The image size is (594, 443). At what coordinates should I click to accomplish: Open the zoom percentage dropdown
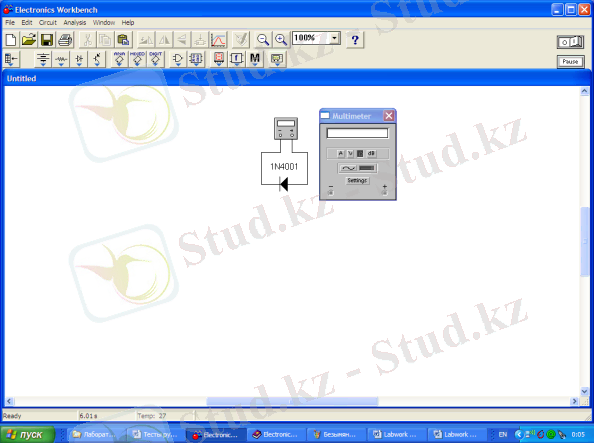(335, 38)
